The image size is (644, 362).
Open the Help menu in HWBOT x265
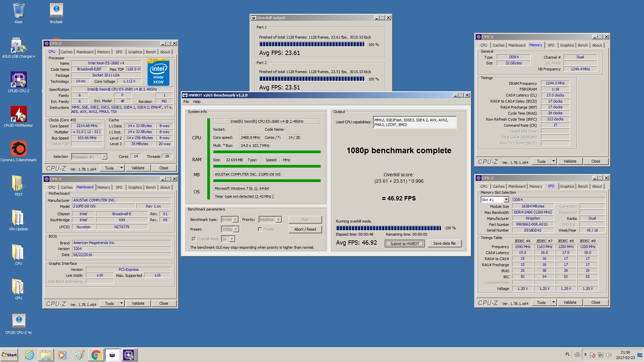197,102
